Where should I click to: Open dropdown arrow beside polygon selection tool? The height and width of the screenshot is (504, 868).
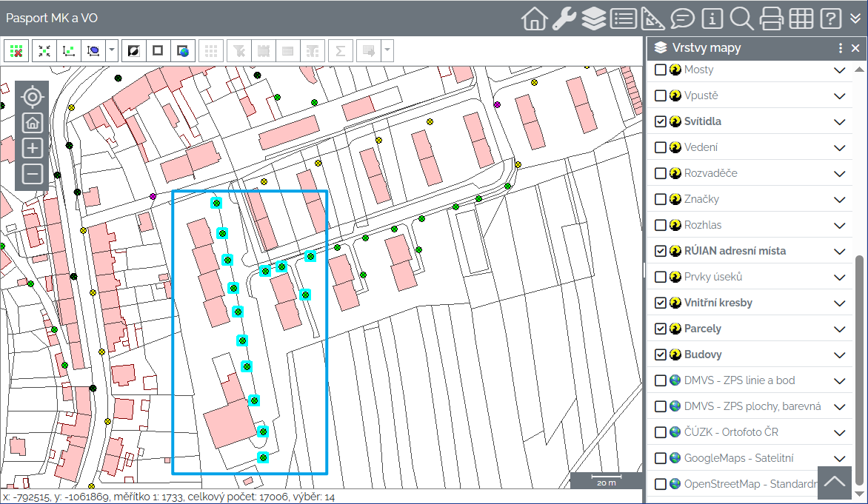point(112,51)
